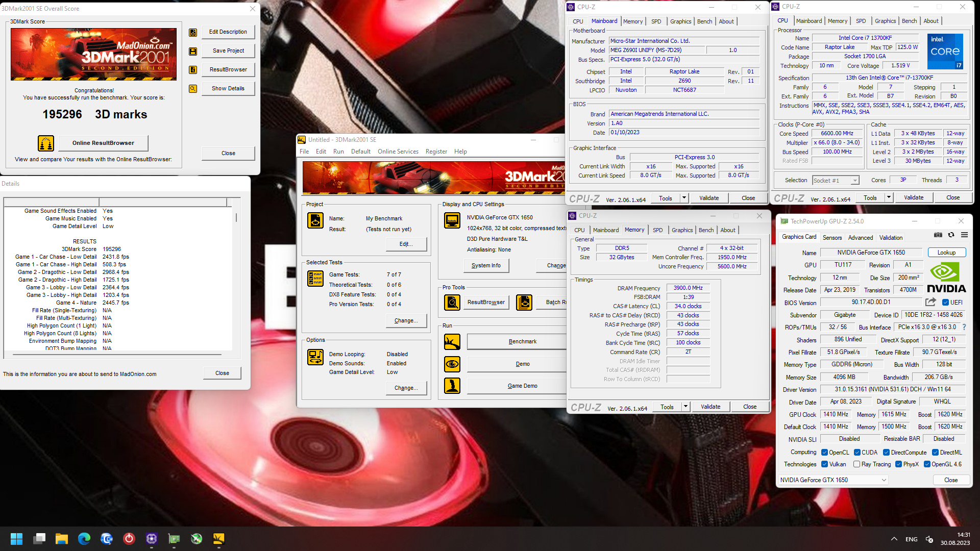Click the Bus Interface question mark in GPU-Z
This screenshot has width=980, height=551.
[x=964, y=327]
